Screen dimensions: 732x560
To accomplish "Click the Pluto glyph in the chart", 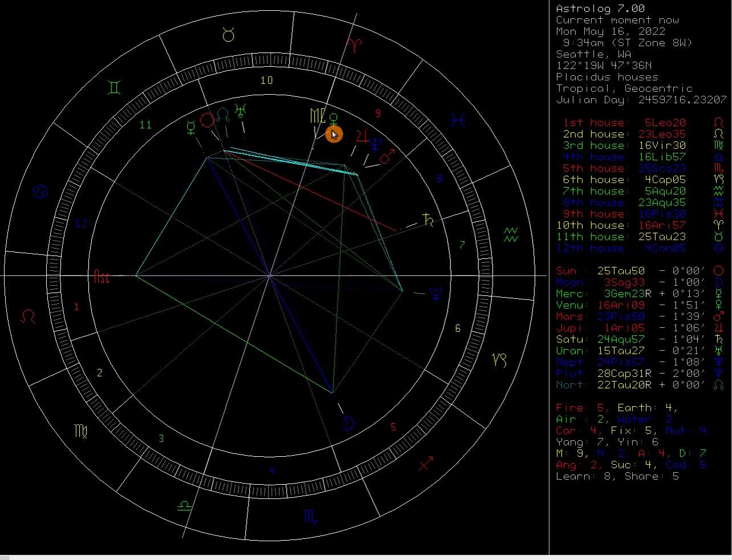I will click(x=436, y=294).
